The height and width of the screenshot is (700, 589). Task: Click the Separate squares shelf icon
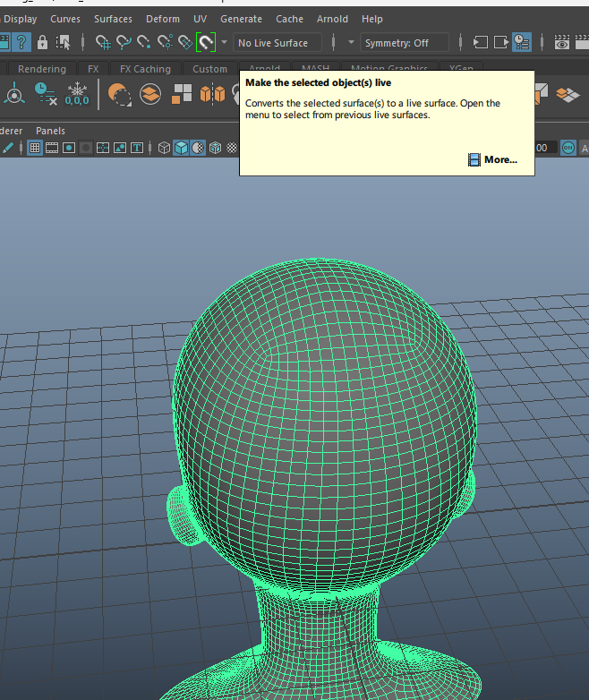pyautogui.click(x=182, y=94)
